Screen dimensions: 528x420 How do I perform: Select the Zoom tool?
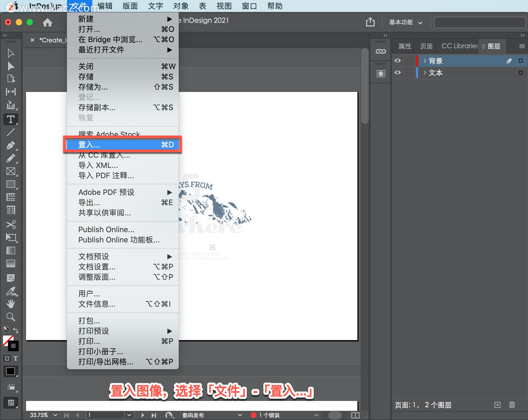(11, 317)
